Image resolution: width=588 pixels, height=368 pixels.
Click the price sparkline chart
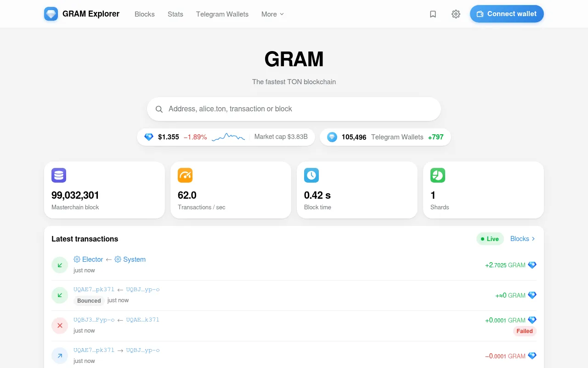[x=228, y=137]
